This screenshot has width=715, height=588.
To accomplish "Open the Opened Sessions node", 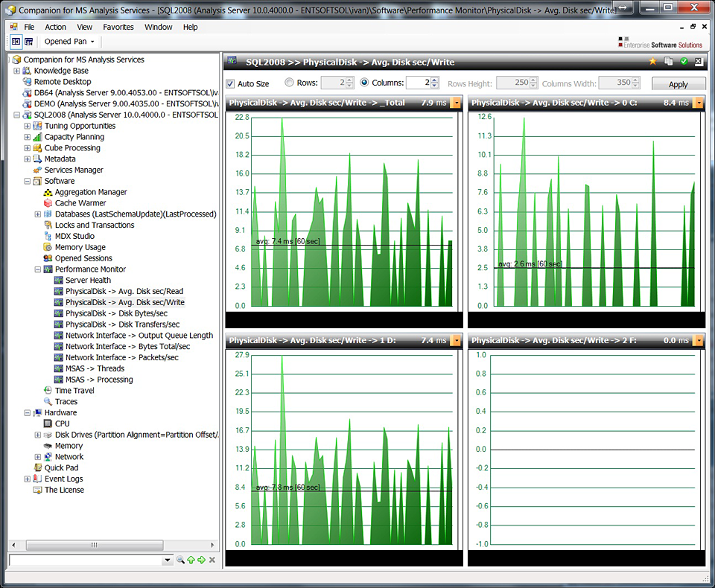I will pyautogui.click(x=83, y=258).
